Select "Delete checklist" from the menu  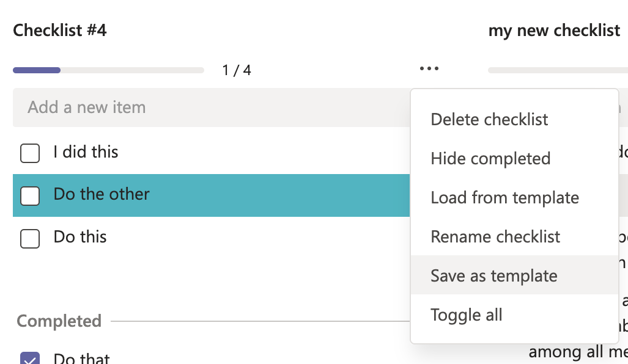click(489, 119)
